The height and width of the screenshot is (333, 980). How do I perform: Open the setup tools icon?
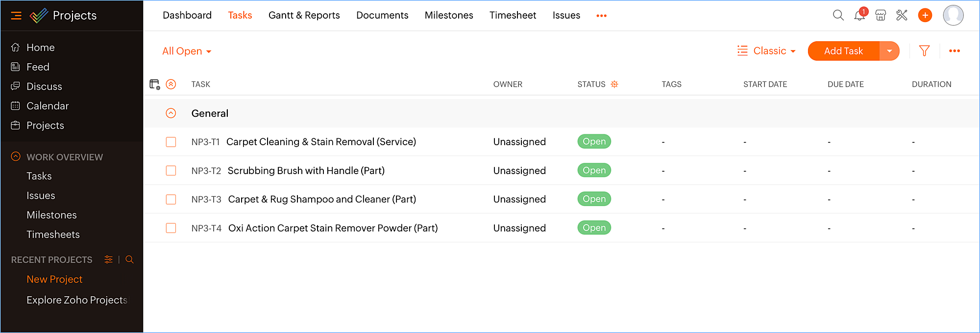point(902,15)
